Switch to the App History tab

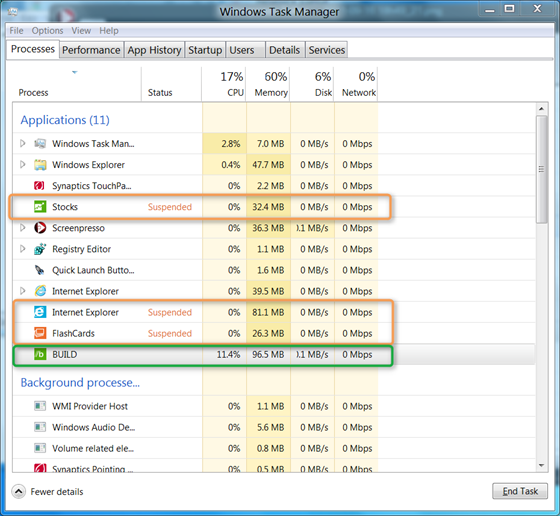point(154,50)
